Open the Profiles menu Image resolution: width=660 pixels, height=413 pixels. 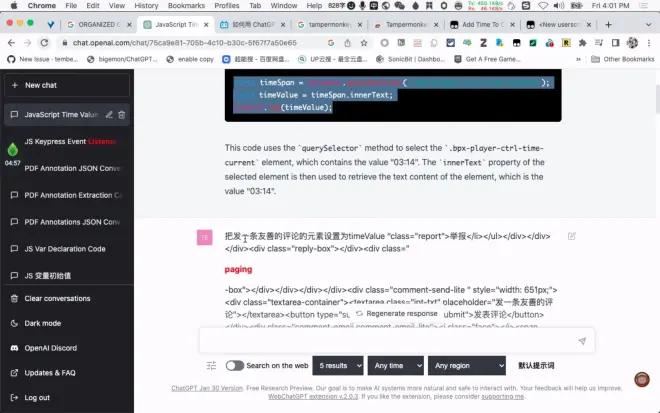click(x=226, y=5)
